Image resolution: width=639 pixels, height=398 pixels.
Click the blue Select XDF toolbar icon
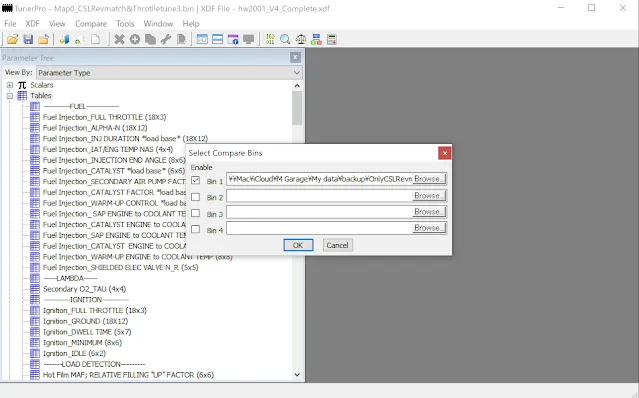pos(64,39)
